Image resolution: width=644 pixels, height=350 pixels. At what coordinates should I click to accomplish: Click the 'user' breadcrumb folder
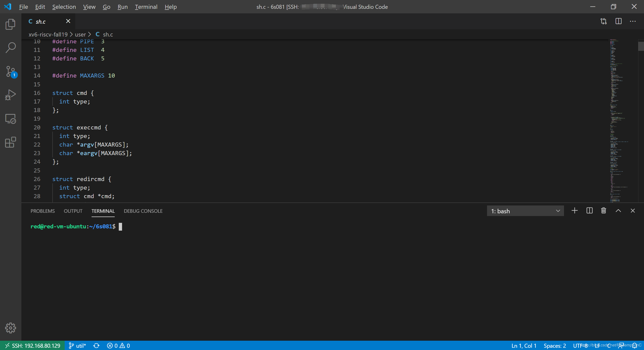point(80,34)
